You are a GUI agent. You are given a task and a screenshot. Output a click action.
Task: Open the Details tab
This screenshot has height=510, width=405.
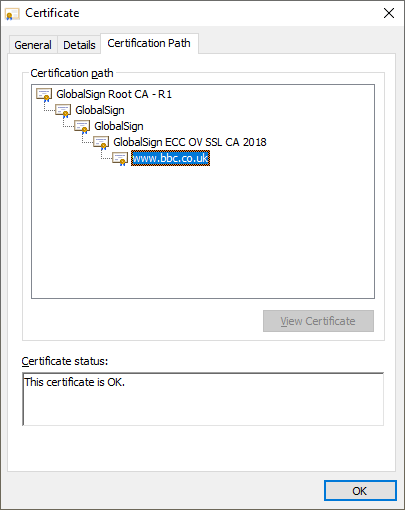pos(79,45)
